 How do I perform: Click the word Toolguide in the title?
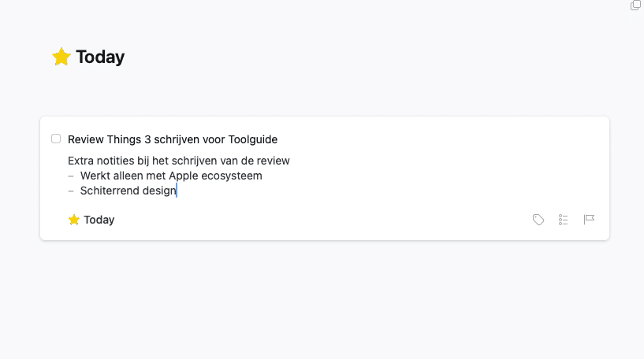click(253, 139)
